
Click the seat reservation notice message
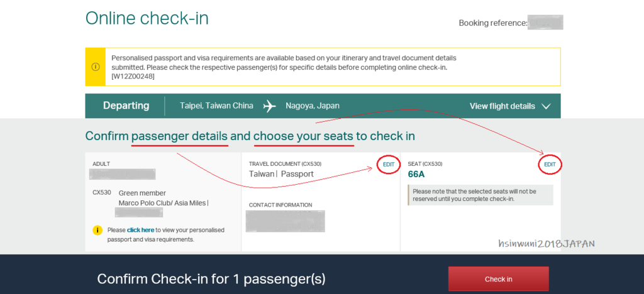480,195
